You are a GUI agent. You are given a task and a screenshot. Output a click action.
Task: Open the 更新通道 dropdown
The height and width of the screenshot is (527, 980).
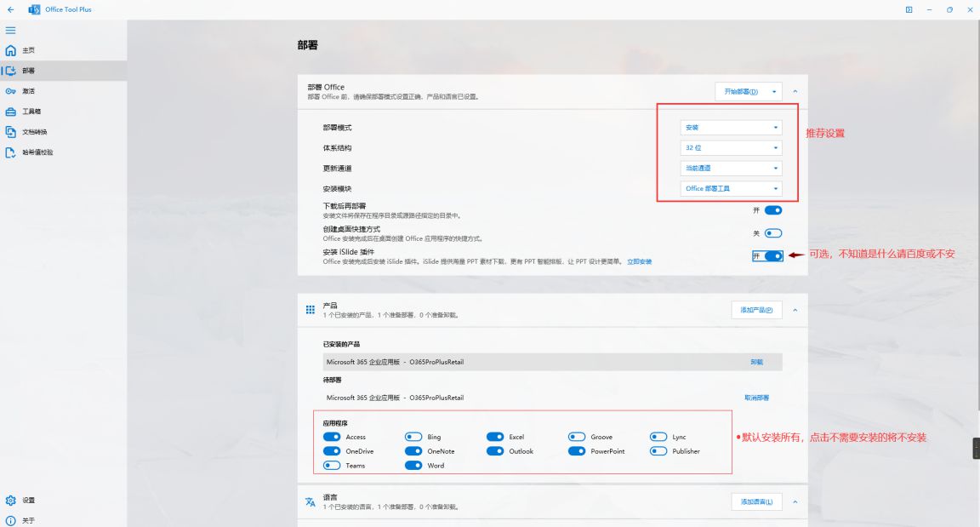[x=731, y=169]
